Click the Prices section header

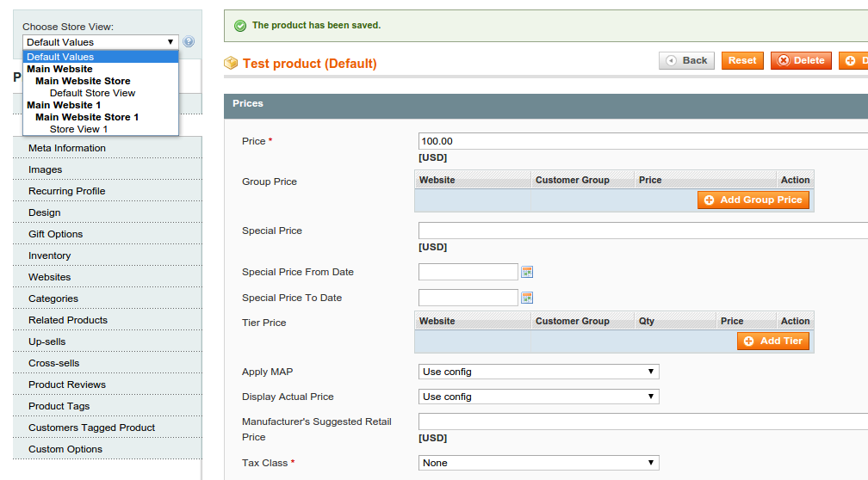546,106
